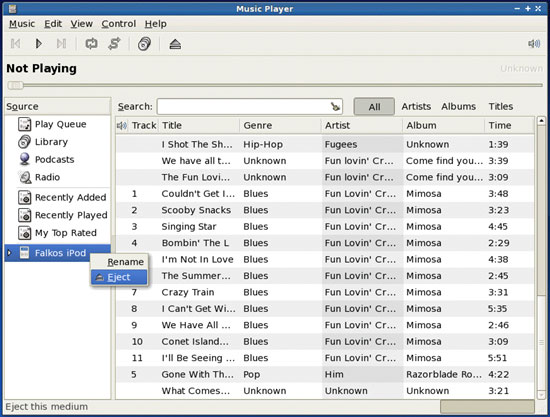The height and width of the screenshot is (417, 550).
Task: Toggle the Repeat icon
Action: click(x=92, y=44)
